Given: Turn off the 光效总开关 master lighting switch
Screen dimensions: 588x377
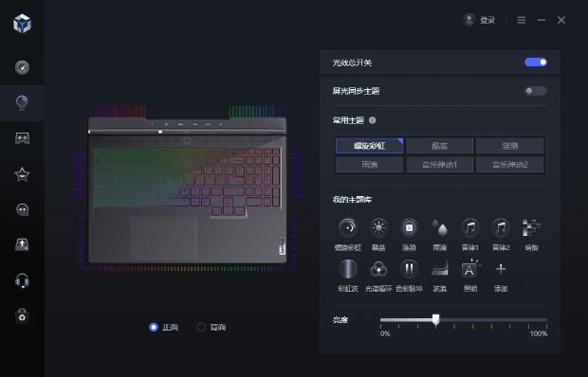Looking at the screenshot, I should (536, 63).
